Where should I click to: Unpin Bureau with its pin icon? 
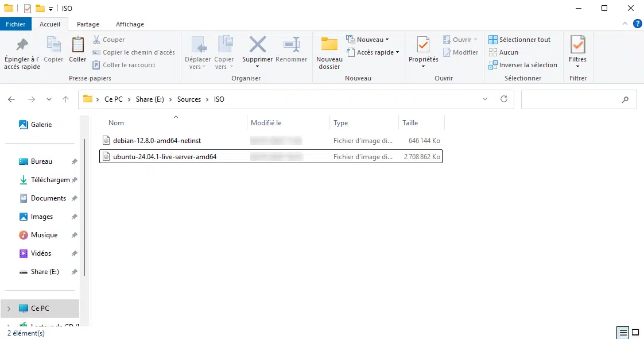75,161
